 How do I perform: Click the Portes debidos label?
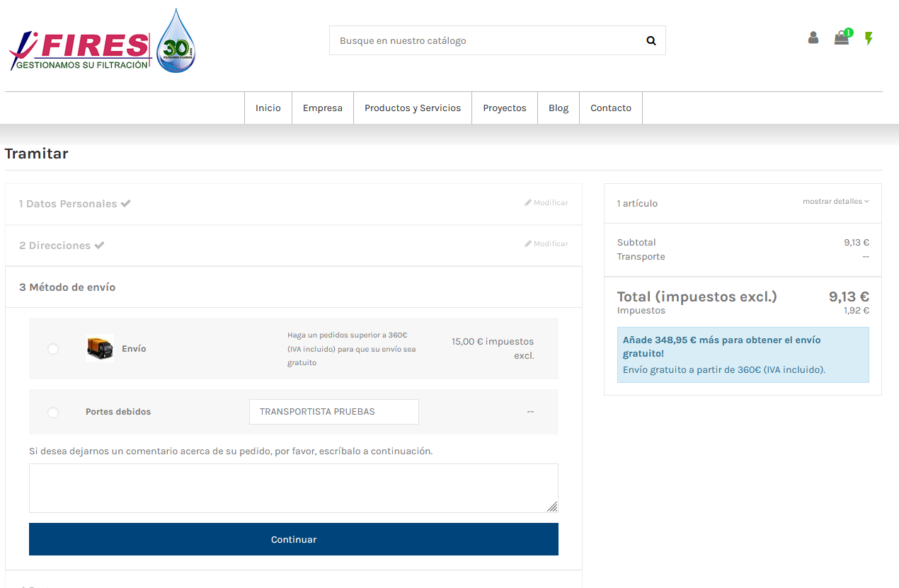118,412
